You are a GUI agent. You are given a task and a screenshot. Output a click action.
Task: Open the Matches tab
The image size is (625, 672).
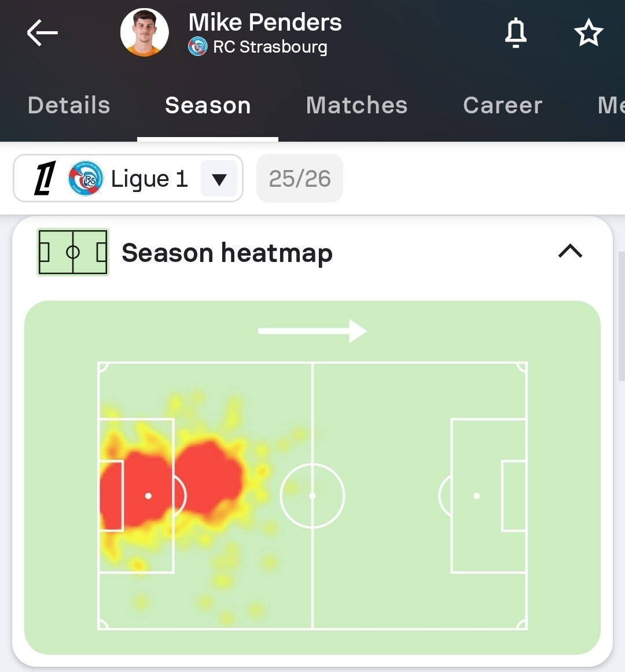tap(356, 105)
